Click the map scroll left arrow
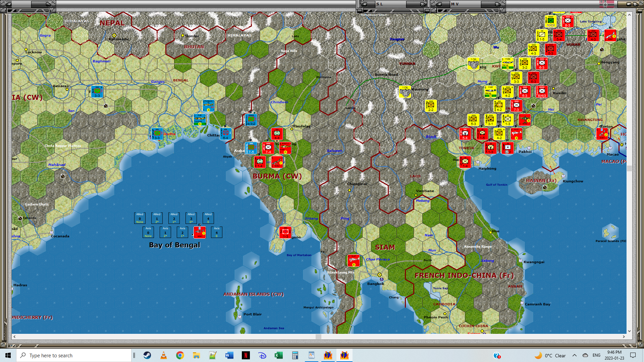 pos(14,337)
